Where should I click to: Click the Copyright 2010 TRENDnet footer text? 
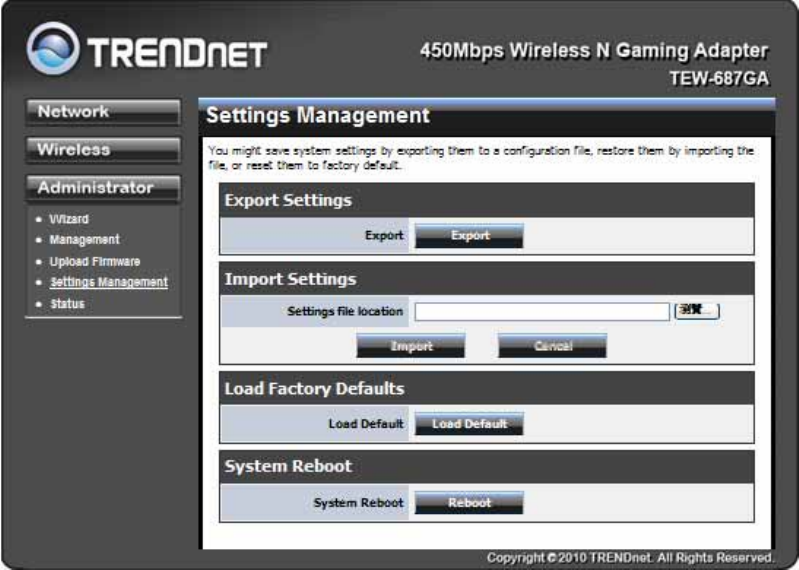tap(630, 558)
